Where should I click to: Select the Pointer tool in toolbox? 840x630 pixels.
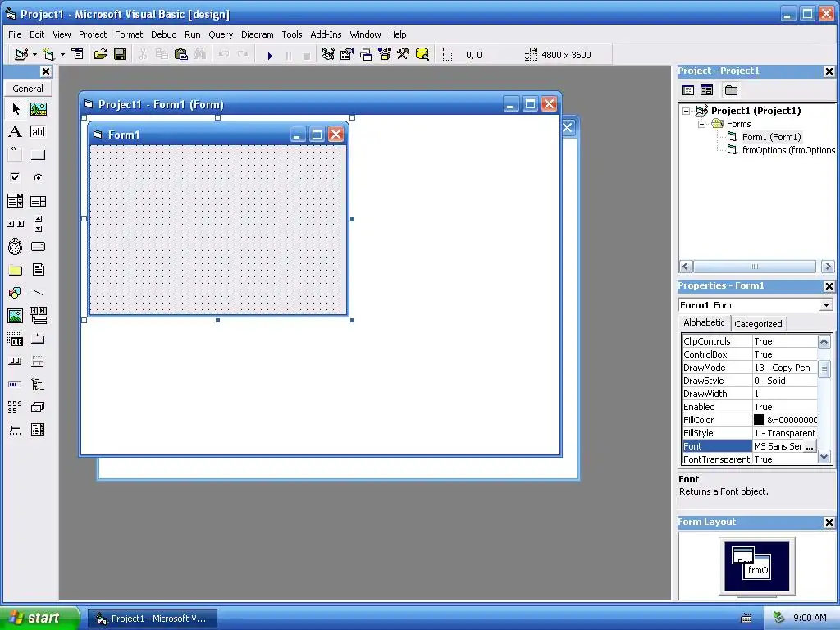16,109
